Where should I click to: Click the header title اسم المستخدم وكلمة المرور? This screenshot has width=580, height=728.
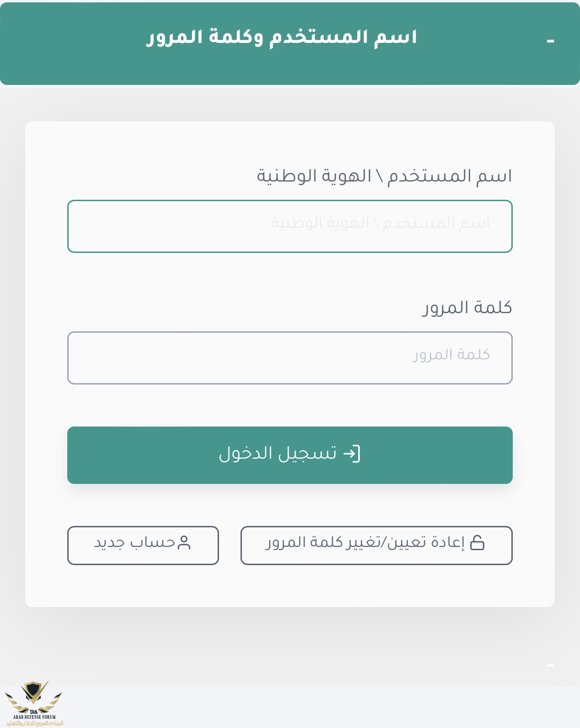click(282, 37)
